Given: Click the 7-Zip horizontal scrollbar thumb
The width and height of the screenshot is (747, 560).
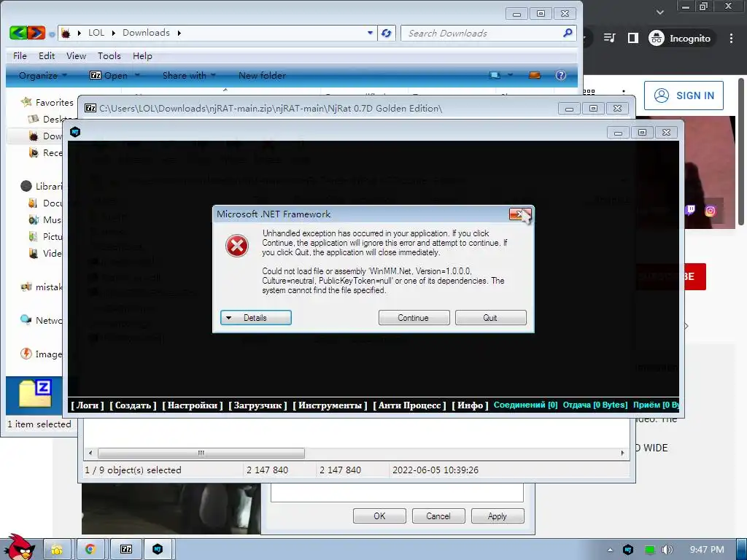Looking at the screenshot, I should (x=201, y=453).
